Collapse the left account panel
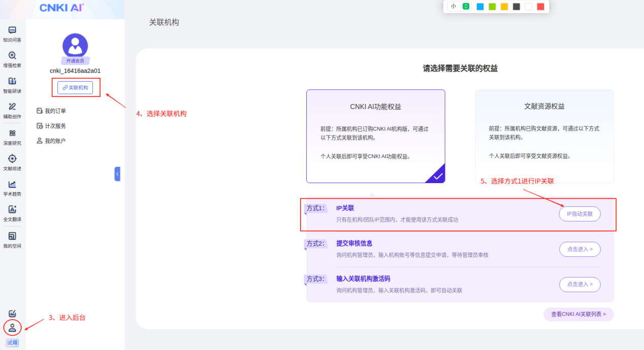Viewport: 644px width, 350px height. tap(117, 174)
